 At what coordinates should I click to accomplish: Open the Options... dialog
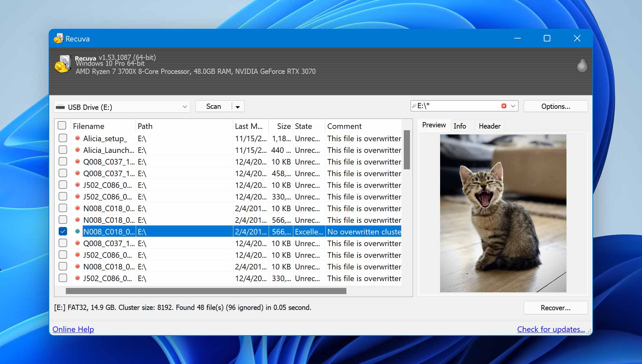click(555, 107)
